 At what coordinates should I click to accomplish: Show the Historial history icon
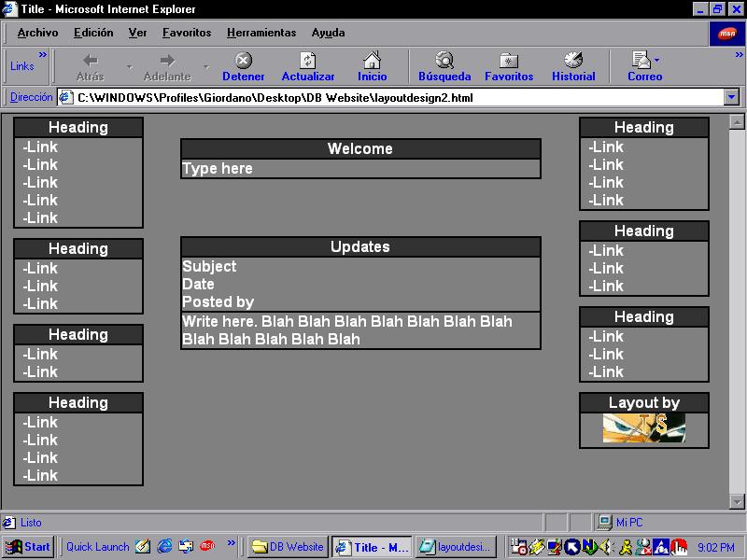click(573, 62)
